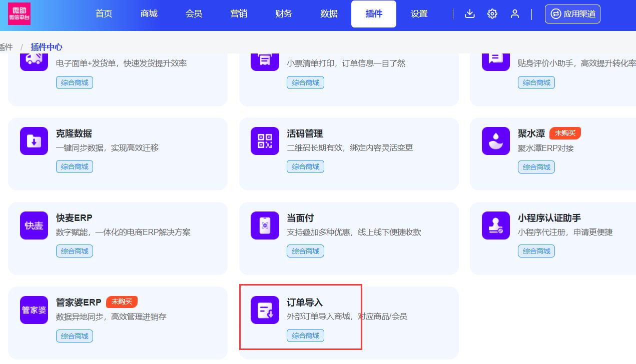The image size is (636, 364).
Task: Open the 克隆数据 plugin icon
Action: point(34,141)
